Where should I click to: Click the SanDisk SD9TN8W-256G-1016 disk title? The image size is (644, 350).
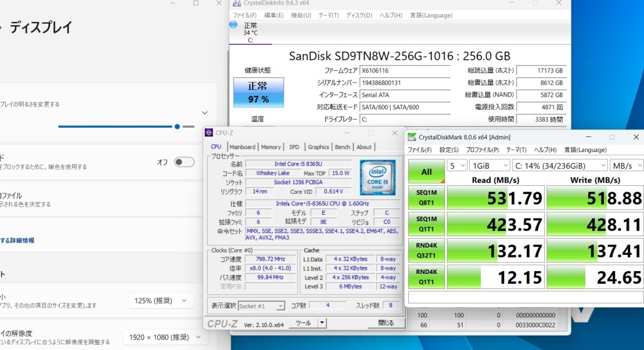(400, 56)
